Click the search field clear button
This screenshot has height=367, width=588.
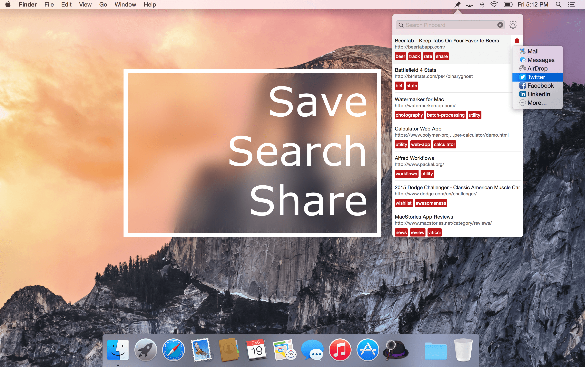(x=500, y=24)
